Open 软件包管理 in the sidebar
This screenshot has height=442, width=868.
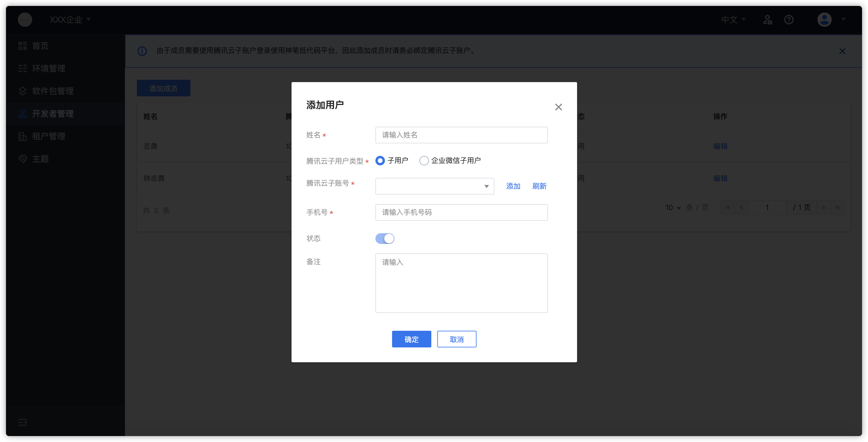(65, 91)
